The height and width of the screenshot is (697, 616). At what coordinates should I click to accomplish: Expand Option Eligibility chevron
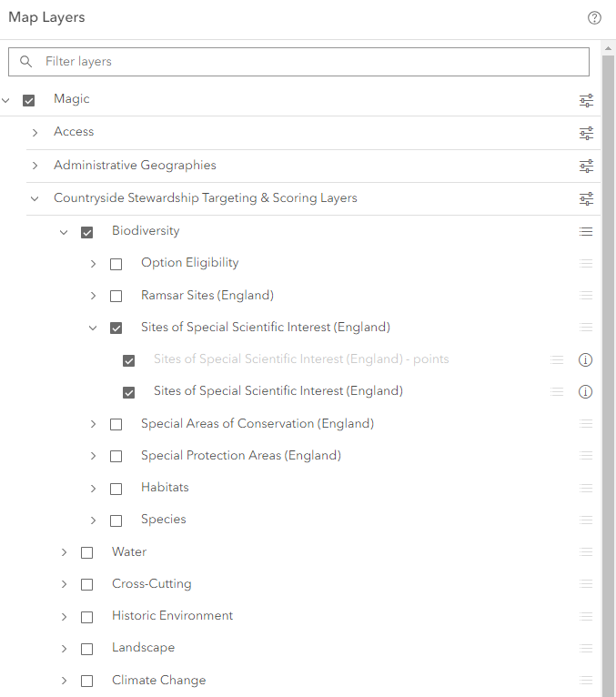pos(93,264)
